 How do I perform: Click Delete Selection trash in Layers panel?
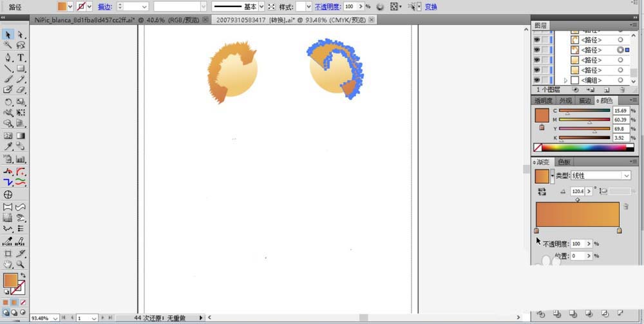(x=622, y=90)
